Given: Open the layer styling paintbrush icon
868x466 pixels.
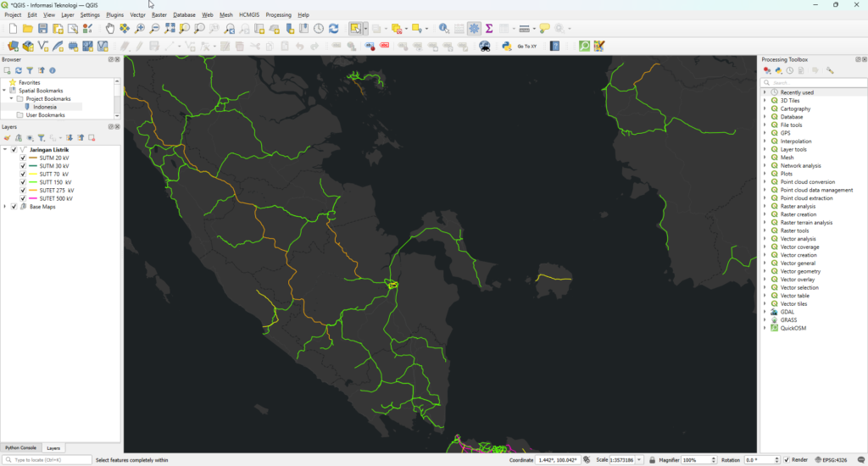Looking at the screenshot, I should 7,137.
